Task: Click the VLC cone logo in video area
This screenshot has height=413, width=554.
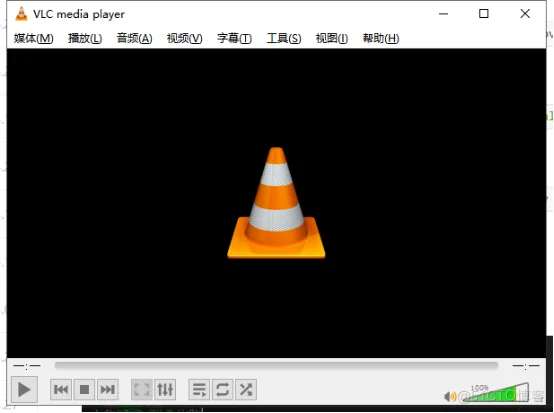Action: (276, 203)
